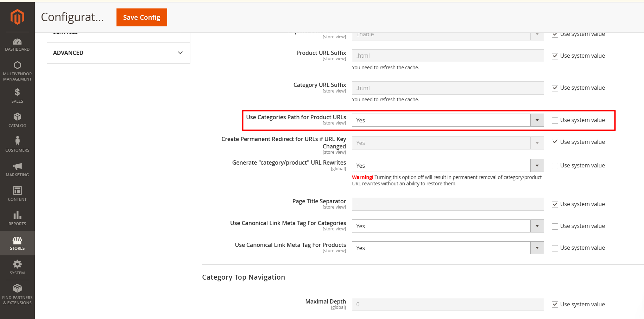Screen dimensions: 644x319
Task: Toggle Use system value for Maximal Depth
Action: click(555, 305)
